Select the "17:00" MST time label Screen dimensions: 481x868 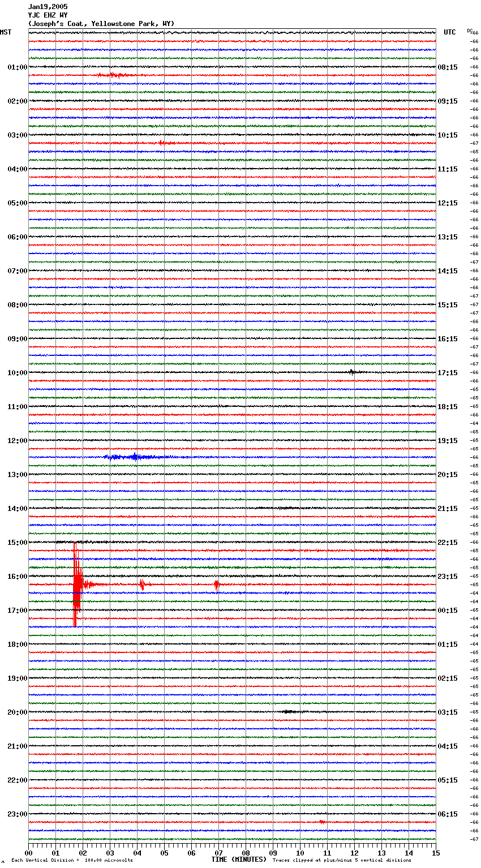17,611
